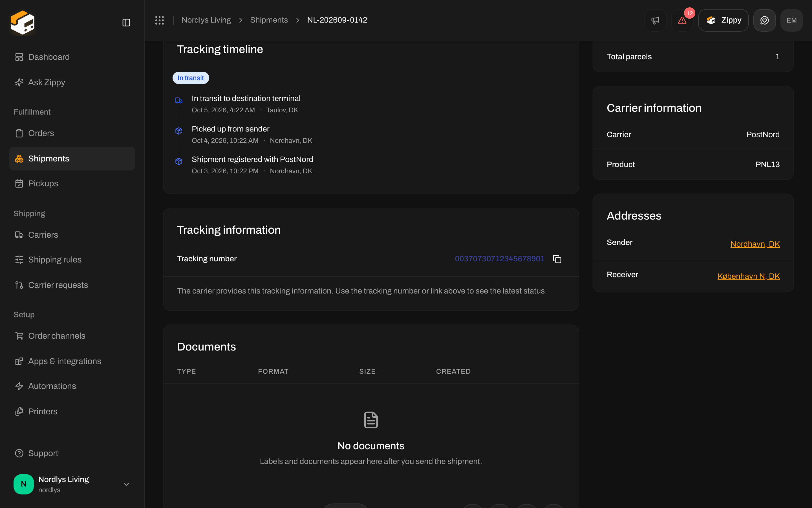Click the orange box logo in the sidebar
This screenshot has height=508, width=812.
pyautogui.click(x=23, y=23)
